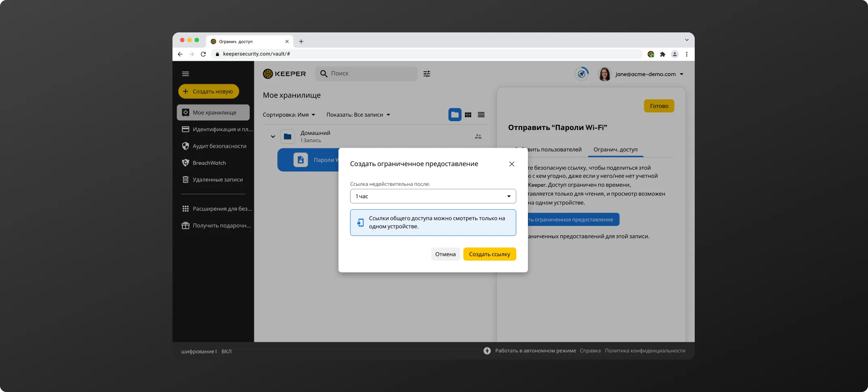Viewport: 868px width, 392px height.
Task: Click the user avatar picture
Action: click(x=604, y=74)
